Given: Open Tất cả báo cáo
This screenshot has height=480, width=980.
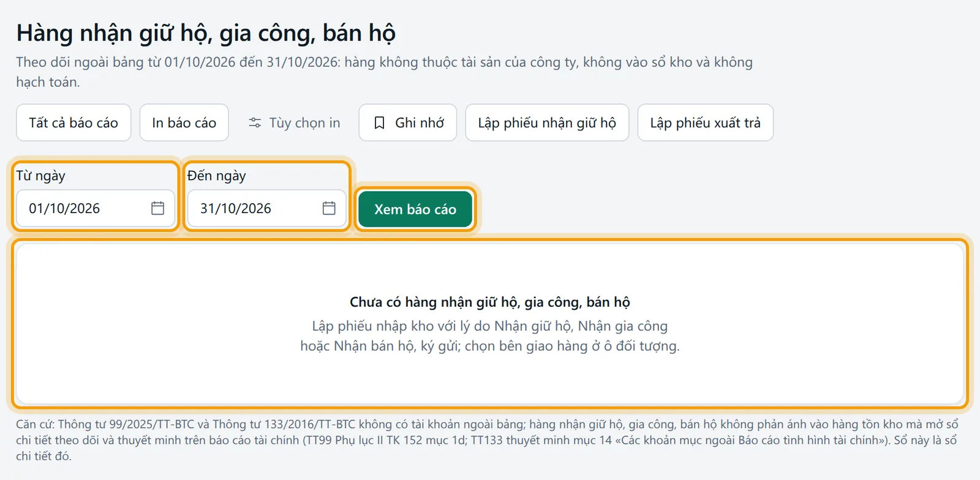Looking at the screenshot, I should [x=73, y=122].
